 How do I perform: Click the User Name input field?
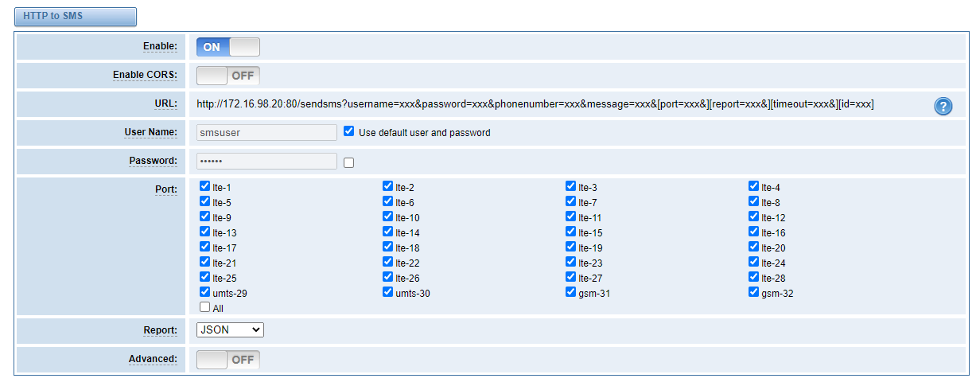pyautogui.click(x=266, y=133)
